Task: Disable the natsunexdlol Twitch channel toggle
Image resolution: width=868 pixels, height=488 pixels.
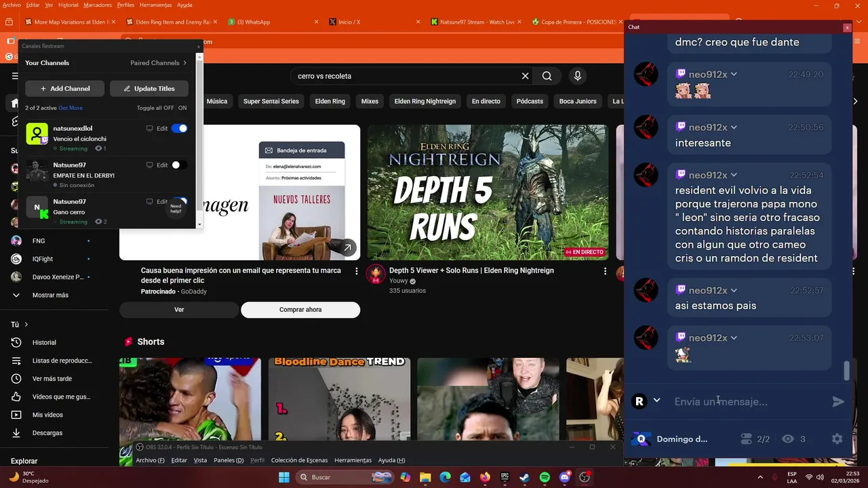Action: click(x=179, y=128)
